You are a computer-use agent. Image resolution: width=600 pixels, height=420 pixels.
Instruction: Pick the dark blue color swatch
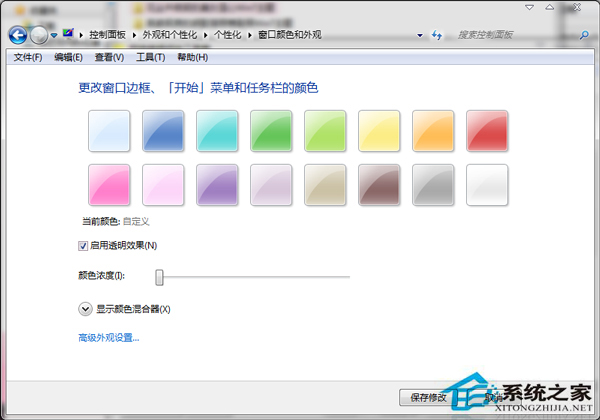(x=163, y=131)
